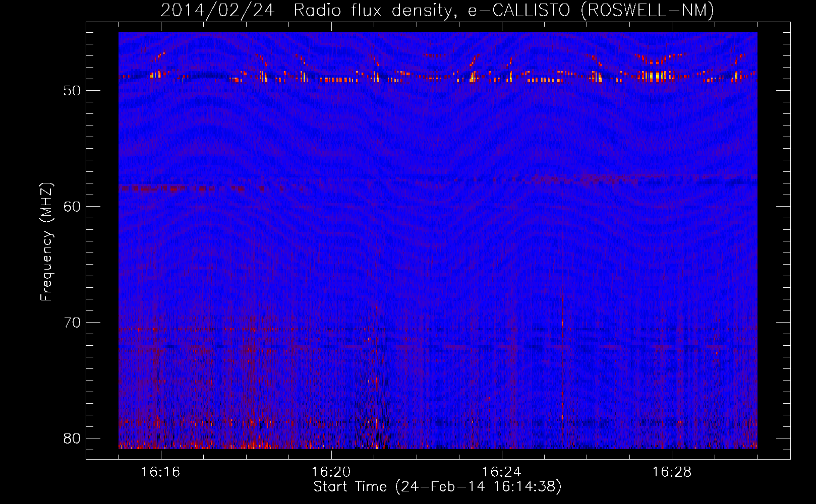This screenshot has height=504, width=816.
Task: Click the 'Frequency (MHZ)' axis label
Action: 46,242
